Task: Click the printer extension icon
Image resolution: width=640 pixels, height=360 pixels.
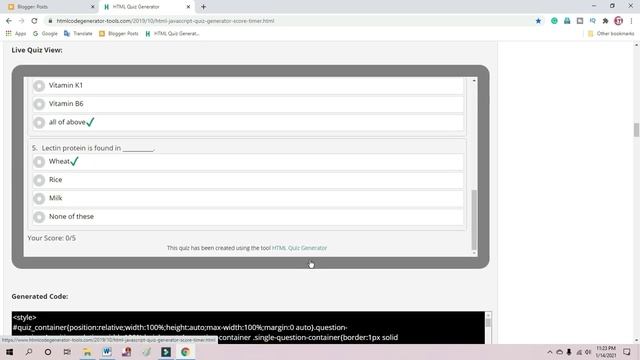Action: pyautogui.click(x=567, y=21)
